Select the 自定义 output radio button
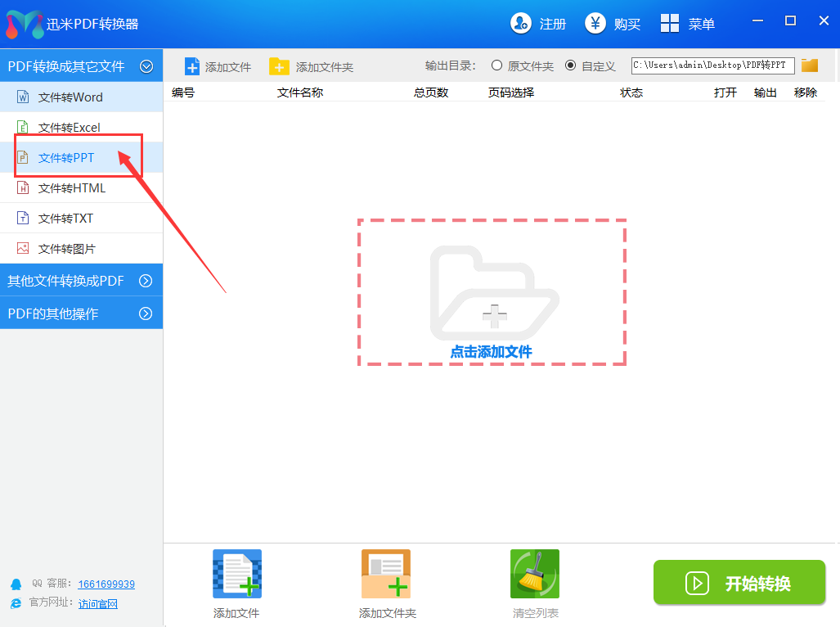The image size is (840, 627). [x=570, y=65]
